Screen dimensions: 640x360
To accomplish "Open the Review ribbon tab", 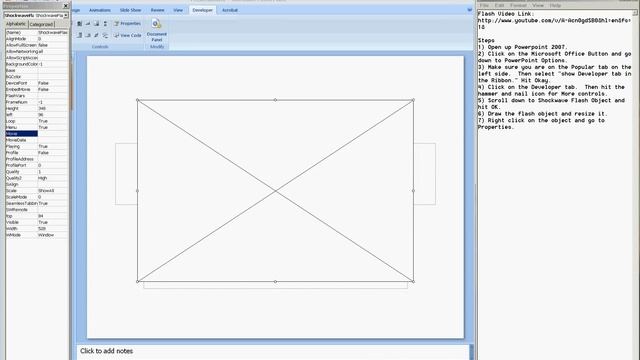I will 157,10.
